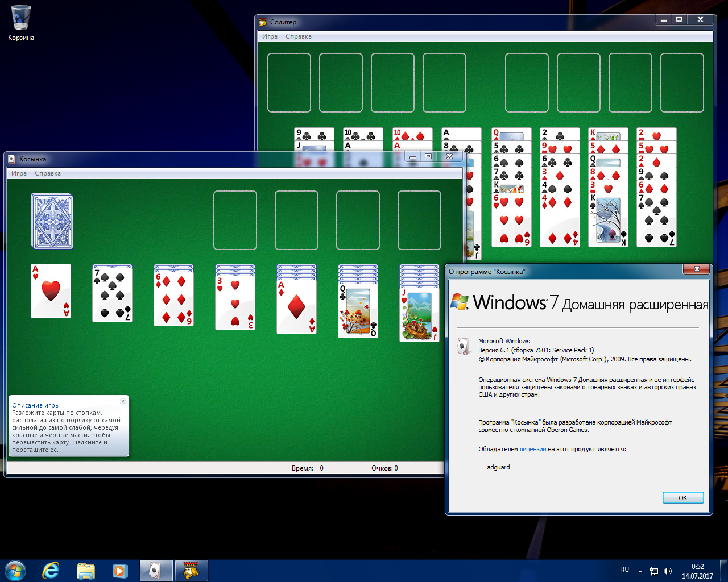Click the Версия 6.1 build text line
The image size is (728, 582).
(x=536, y=350)
